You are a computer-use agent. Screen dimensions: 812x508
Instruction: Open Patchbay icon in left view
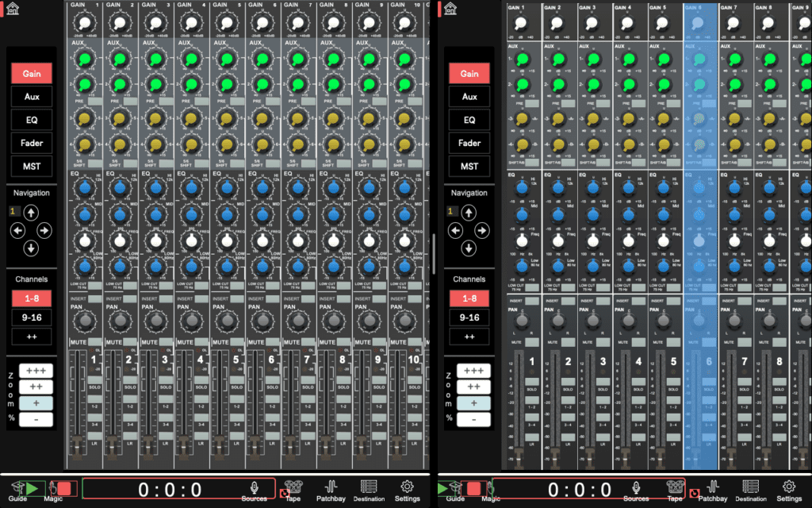coord(331,487)
